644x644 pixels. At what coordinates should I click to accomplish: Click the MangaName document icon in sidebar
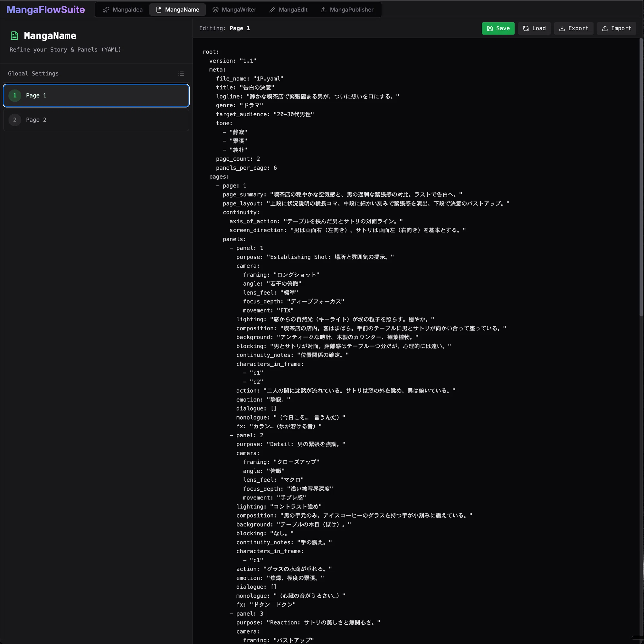pyautogui.click(x=14, y=36)
